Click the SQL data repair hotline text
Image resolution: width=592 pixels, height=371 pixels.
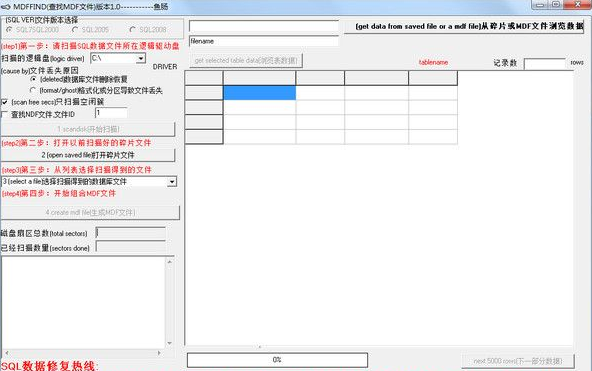tap(49, 366)
